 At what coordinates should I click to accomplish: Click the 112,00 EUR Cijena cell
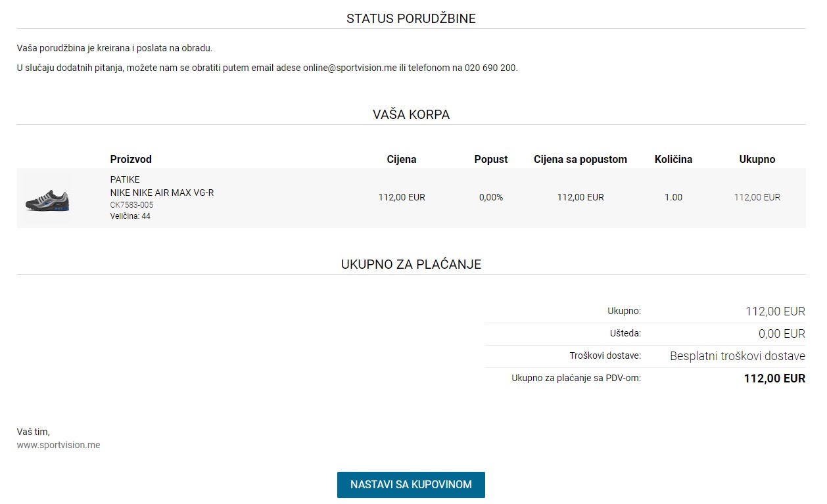tap(402, 197)
